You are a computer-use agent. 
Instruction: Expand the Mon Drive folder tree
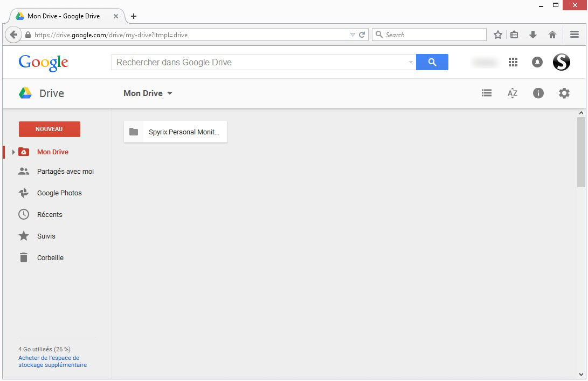13,152
